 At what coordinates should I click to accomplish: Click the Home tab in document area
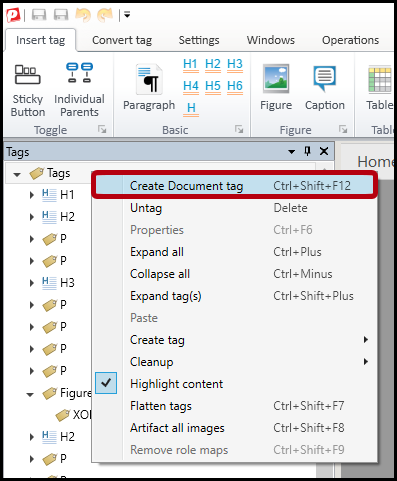(x=375, y=162)
